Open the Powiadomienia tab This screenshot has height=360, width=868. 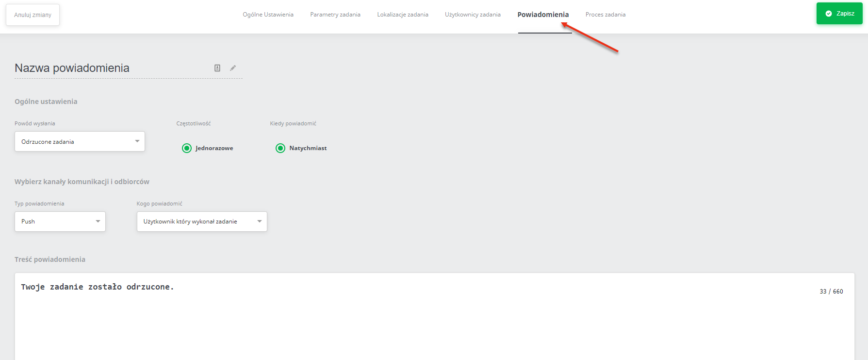pos(543,15)
